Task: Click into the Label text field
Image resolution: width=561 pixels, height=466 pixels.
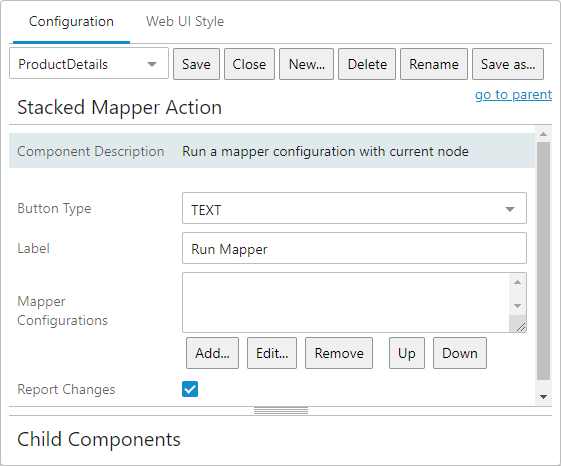Action: (x=354, y=248)
